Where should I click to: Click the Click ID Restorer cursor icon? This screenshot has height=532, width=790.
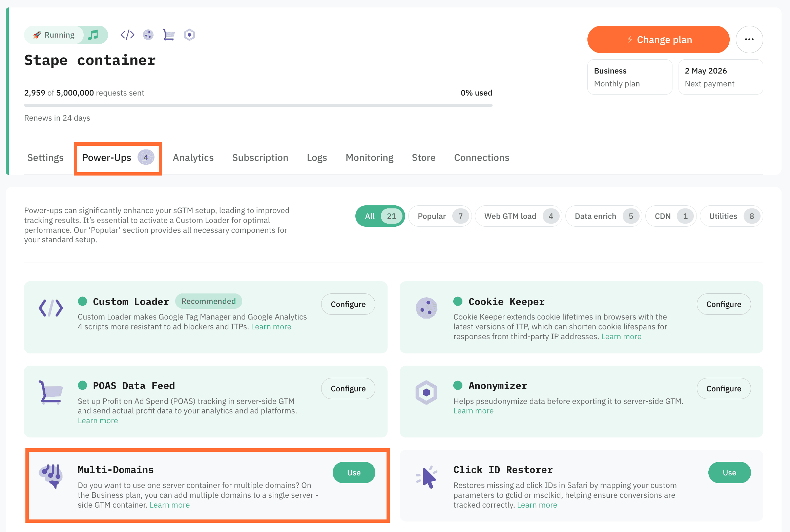click(427, 477)
